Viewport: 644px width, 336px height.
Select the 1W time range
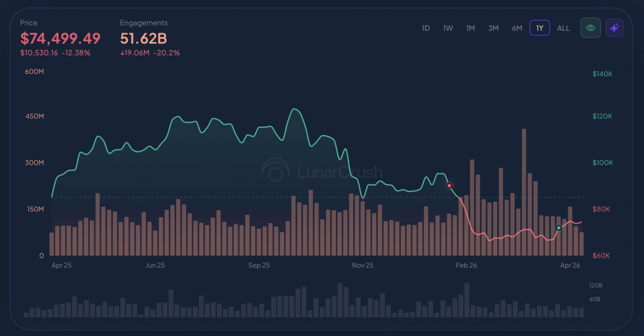coord(448,28)
